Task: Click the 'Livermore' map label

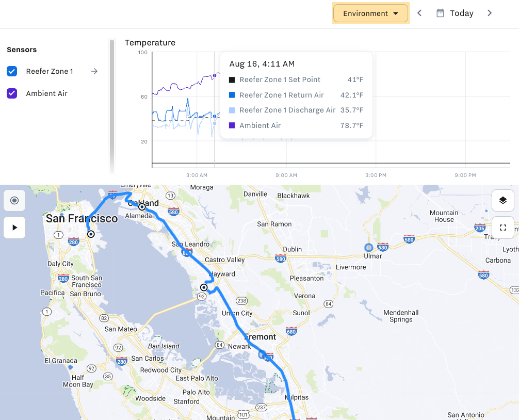Action: point(351,267)
